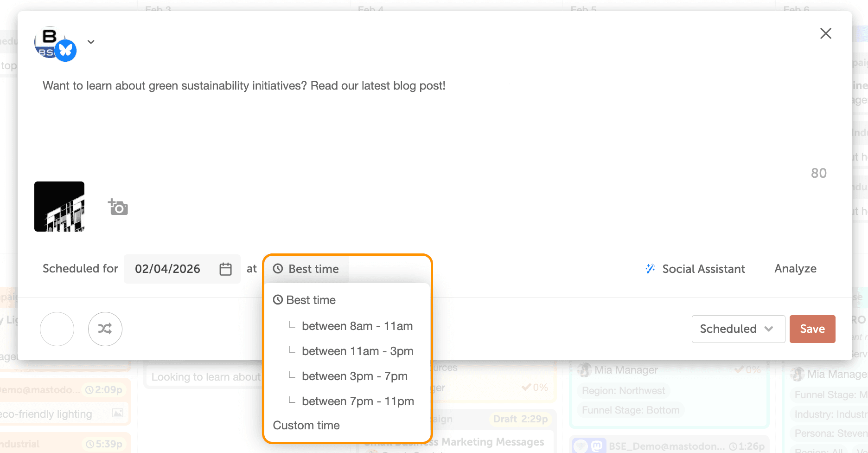Click the add photo camera icon
Viewport: 868px width, 453px height.
tap(118, 207)
